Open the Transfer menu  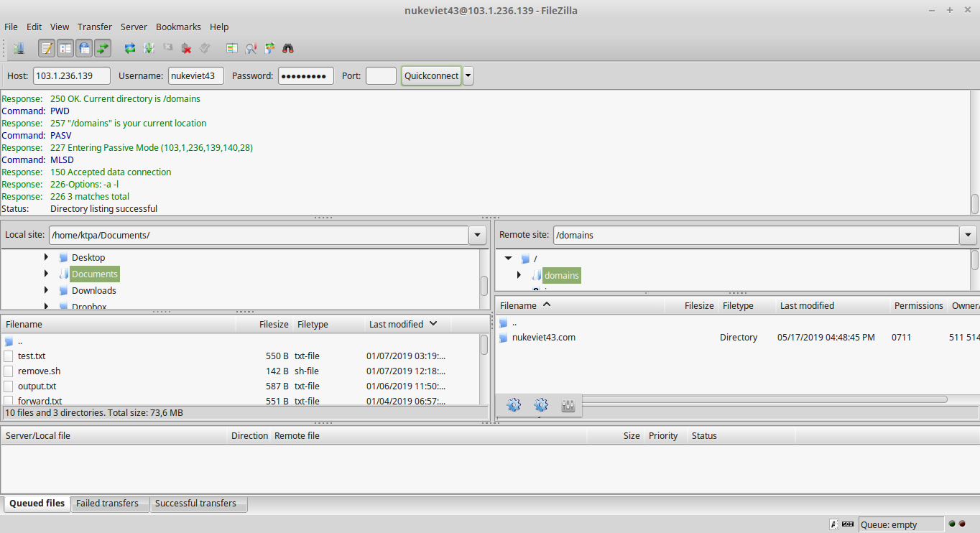tap(95, 27)
